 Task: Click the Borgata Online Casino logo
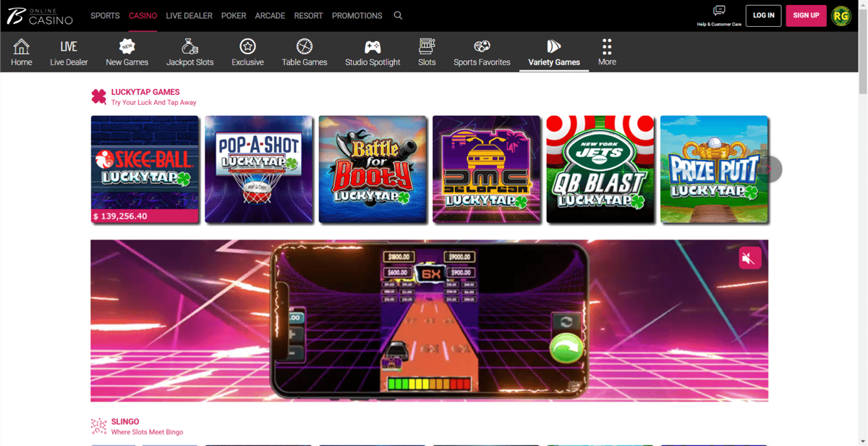[40, 15]
